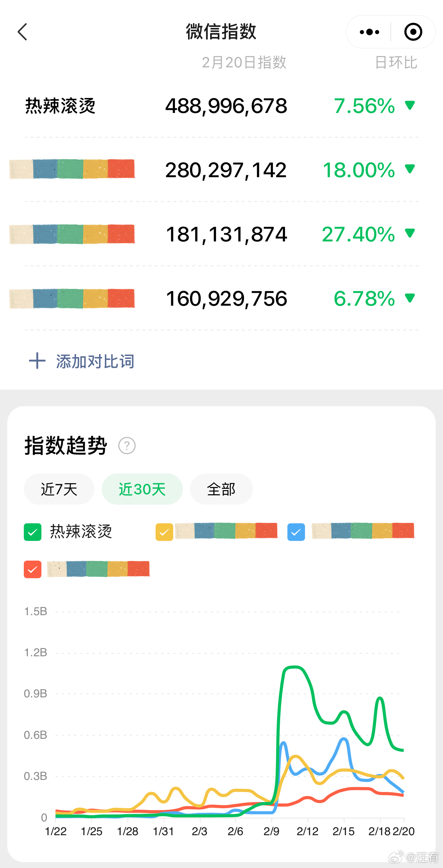Screen dimensions: 443x868
Task: Select the index value 160,929,756
Action: tap(227, 299)
